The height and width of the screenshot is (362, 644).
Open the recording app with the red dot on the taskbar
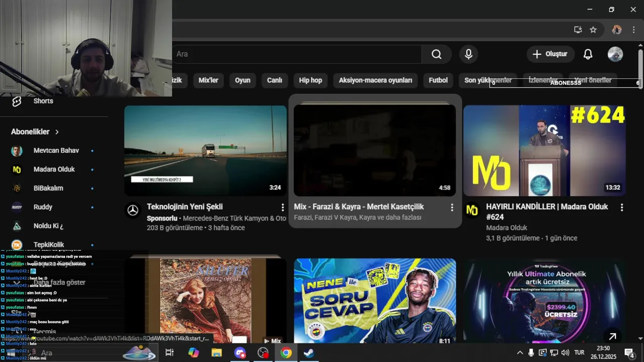[263, 353]
